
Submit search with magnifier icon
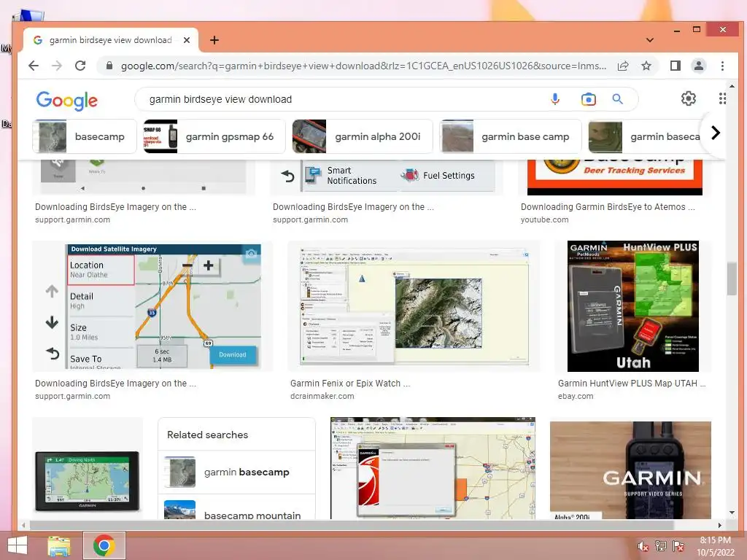[617, 99]
